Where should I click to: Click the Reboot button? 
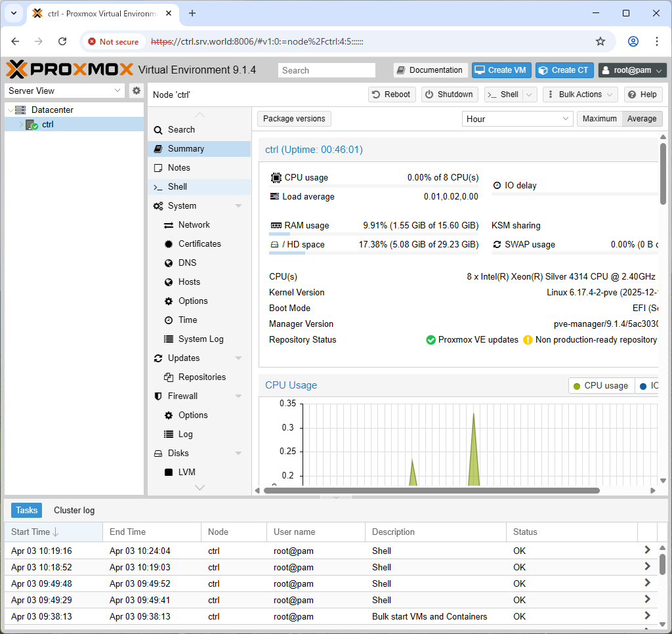click(x=392, y=95)
